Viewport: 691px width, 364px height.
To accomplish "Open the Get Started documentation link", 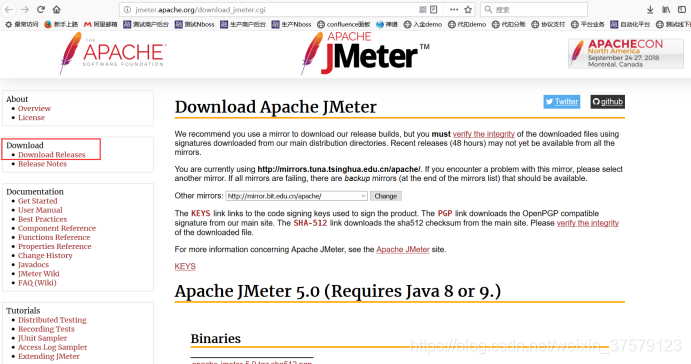I will click(x=37, y=201).
